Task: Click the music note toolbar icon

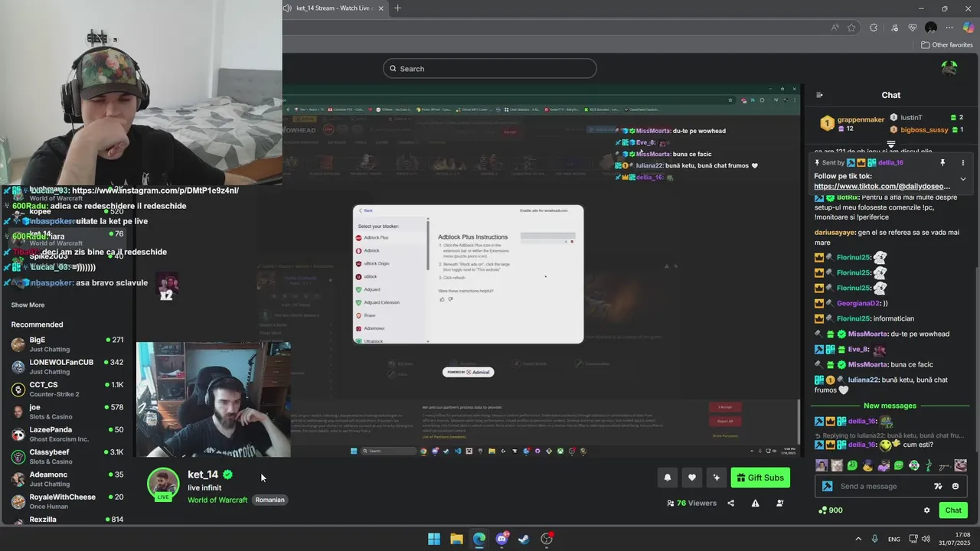Action: (x=893, y=28)
